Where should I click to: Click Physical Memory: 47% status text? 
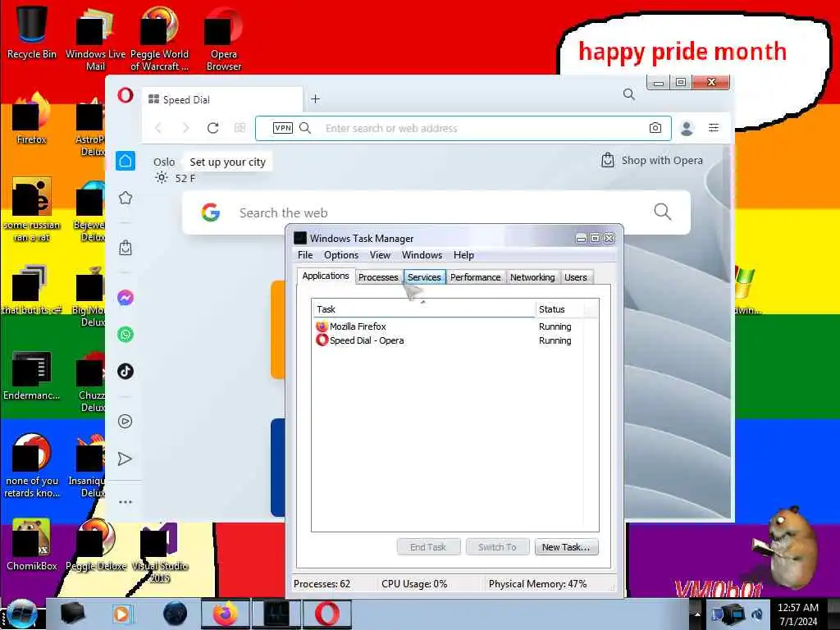point(537,584)
